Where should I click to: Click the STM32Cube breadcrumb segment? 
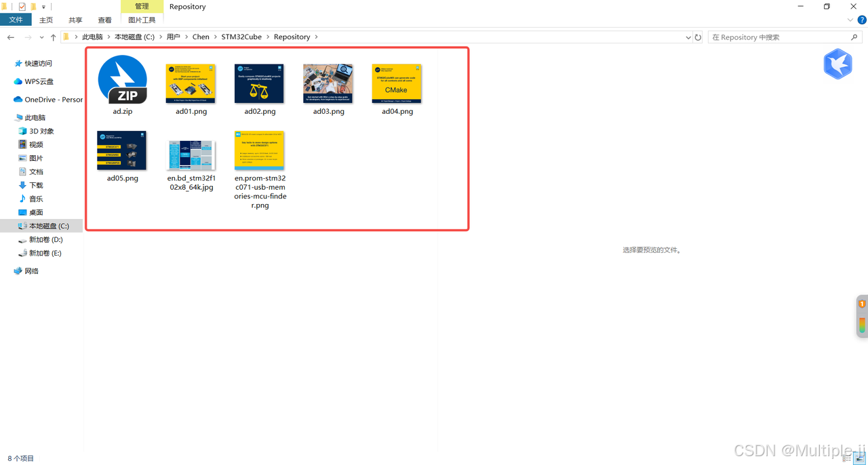point(241,37)
